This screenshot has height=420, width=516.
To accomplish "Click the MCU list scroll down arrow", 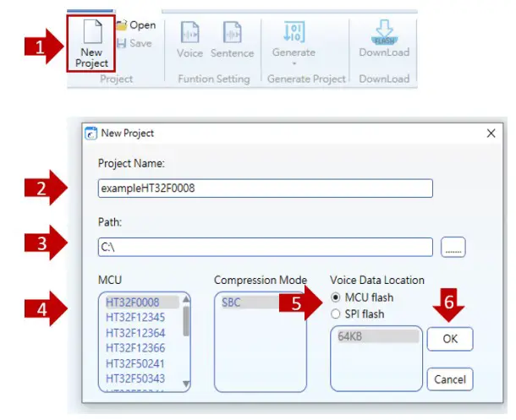I will 186,384.
